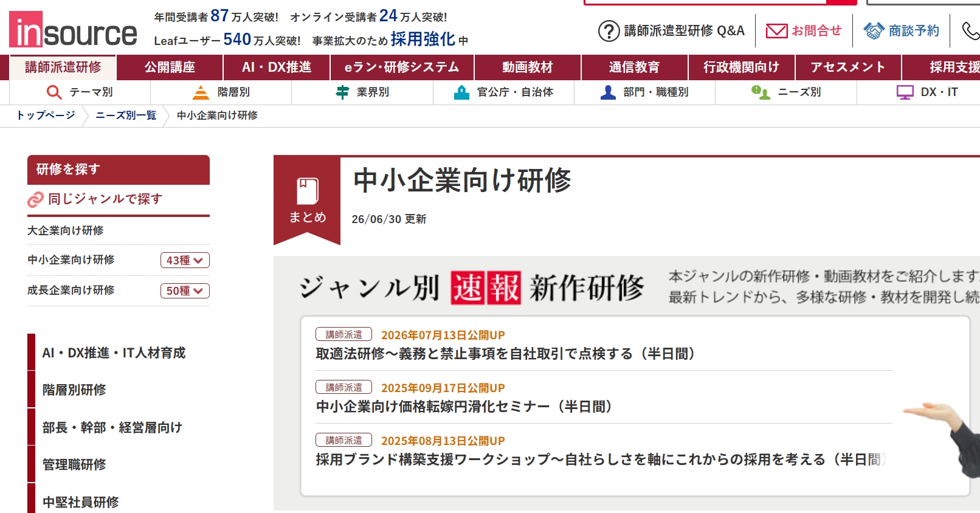Open the 公開講座 tab
Image resolution: width=980 pixels, height=513 pixels.
click(170, 67)
